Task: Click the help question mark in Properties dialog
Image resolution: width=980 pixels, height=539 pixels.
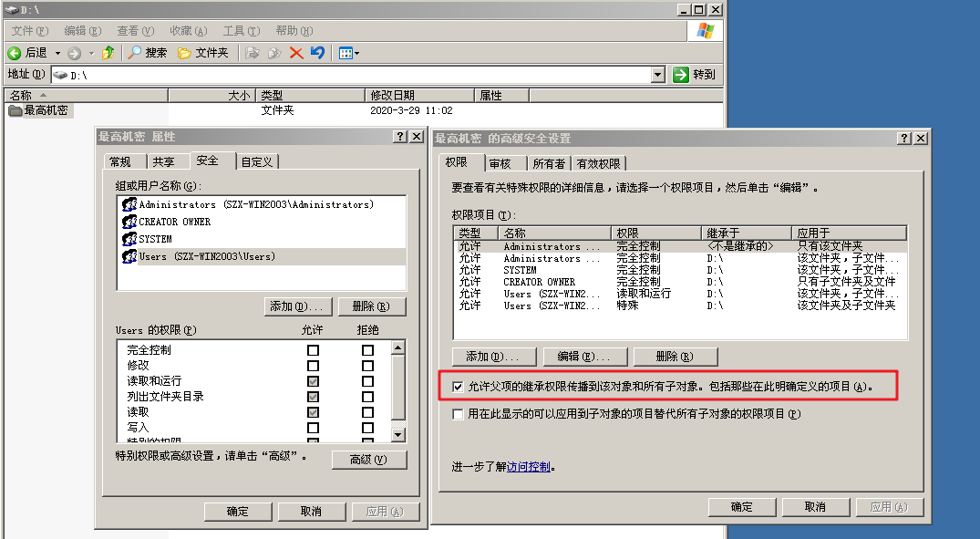Action: tap(400, 136)
